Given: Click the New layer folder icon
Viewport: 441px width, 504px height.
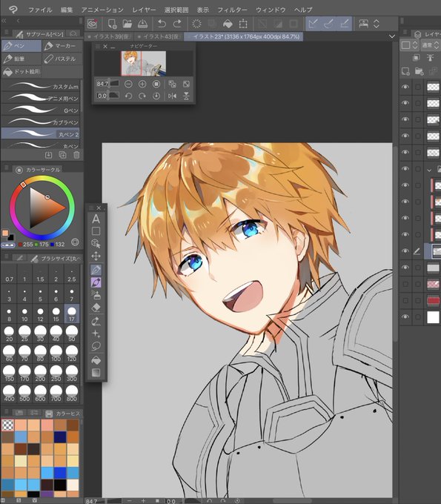Looking at the screenshot, I should click(419, 71).
